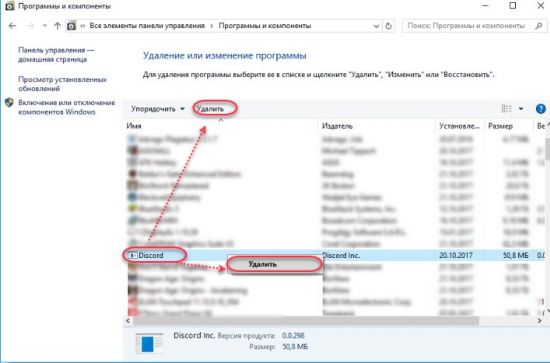
Task: Expand the recent locations dropdown arrow
Action: [44, 26]
